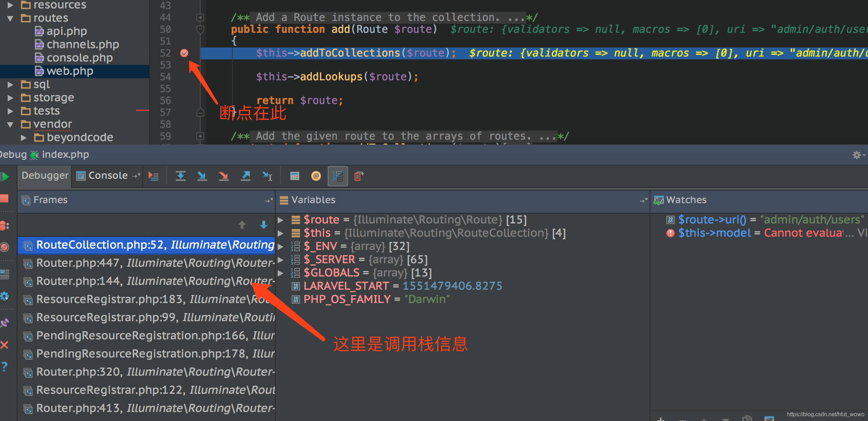Screen dimensions: 868x421
Task: Expand the $route variable
Action: 280,220
